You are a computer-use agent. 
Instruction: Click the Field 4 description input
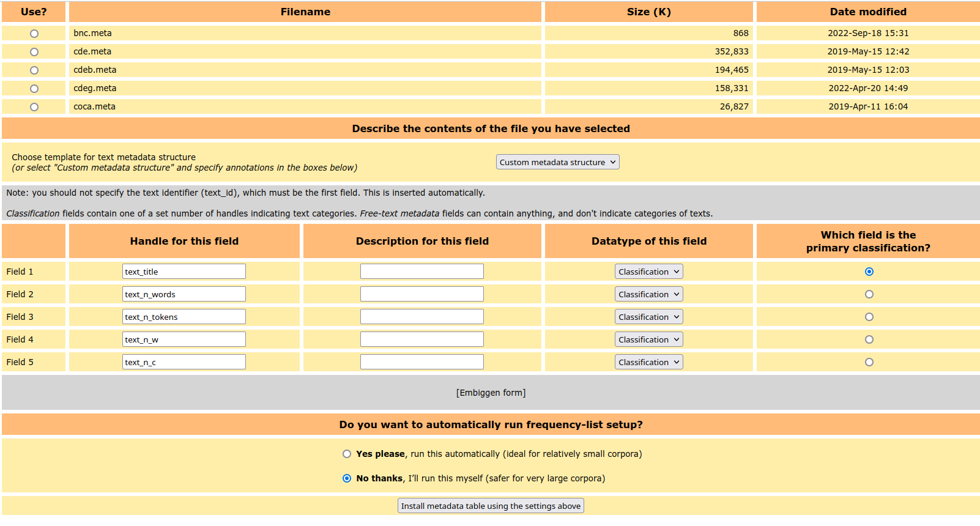[x=422, y=339]
